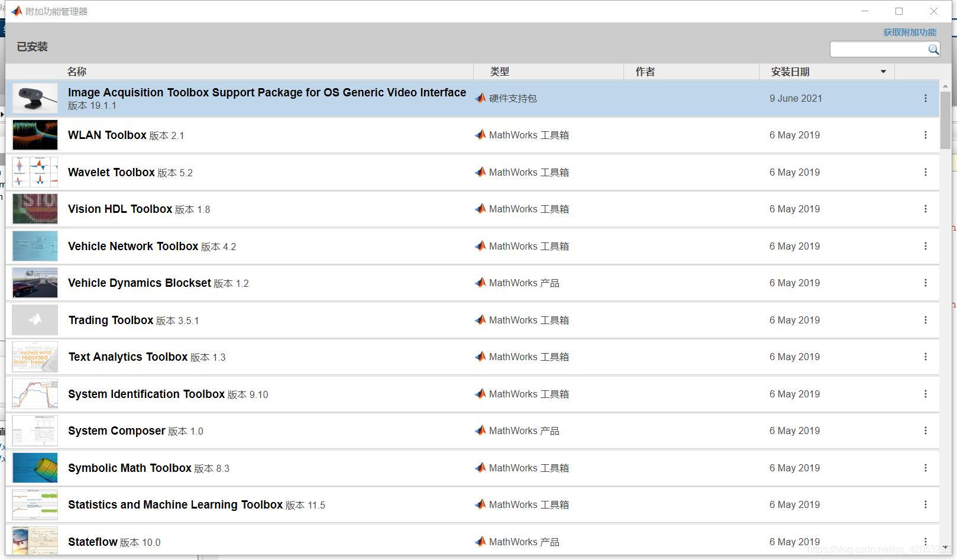Sort list by 作者 column header

(645, 72)
